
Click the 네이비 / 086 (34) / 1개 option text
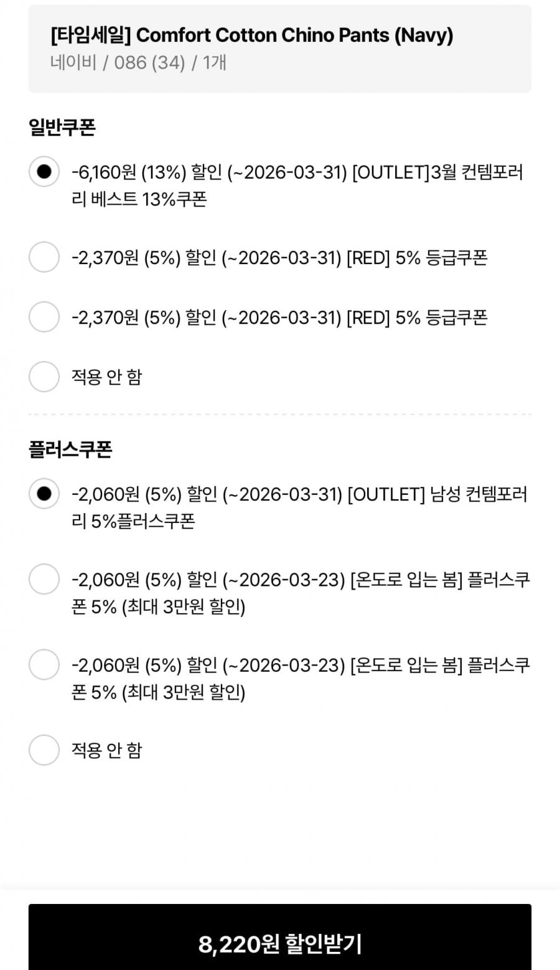138,63
